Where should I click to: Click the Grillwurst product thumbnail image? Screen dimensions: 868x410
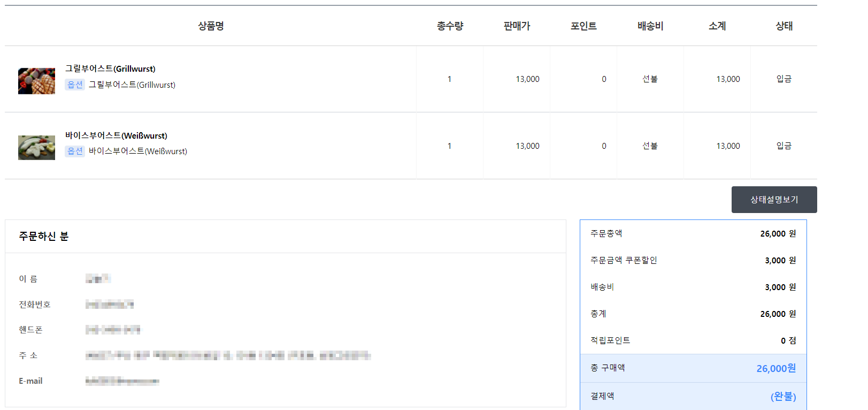click(36, 81)
